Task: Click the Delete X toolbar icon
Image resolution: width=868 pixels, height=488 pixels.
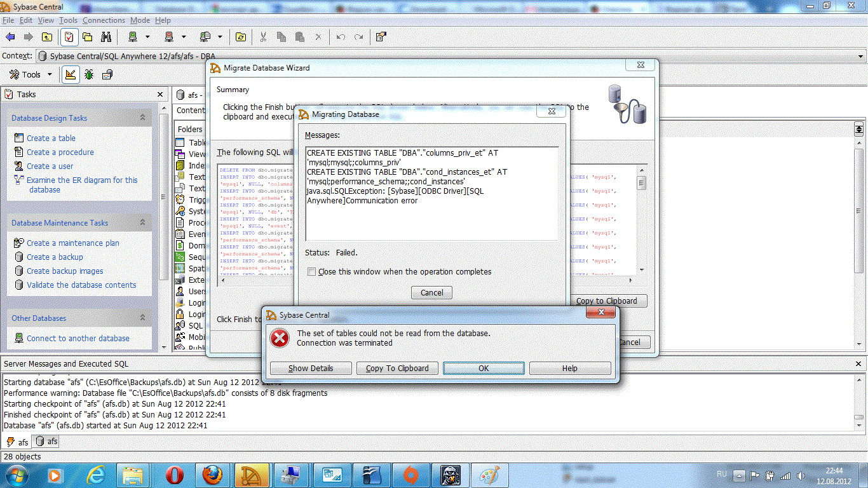Action: pyautogui.click(x=318, y=37)
